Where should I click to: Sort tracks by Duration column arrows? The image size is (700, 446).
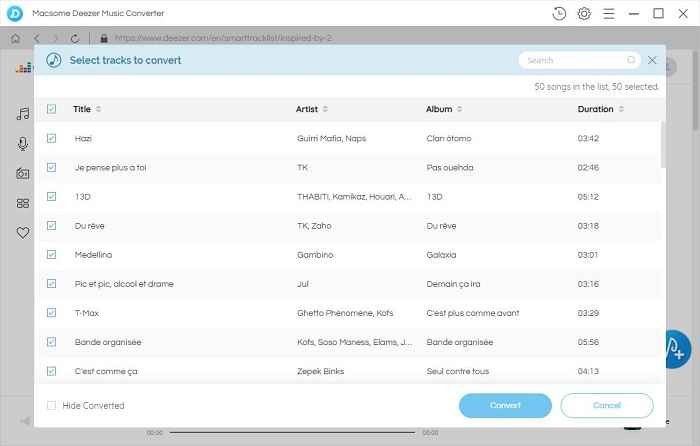click(x=623, y=109)
